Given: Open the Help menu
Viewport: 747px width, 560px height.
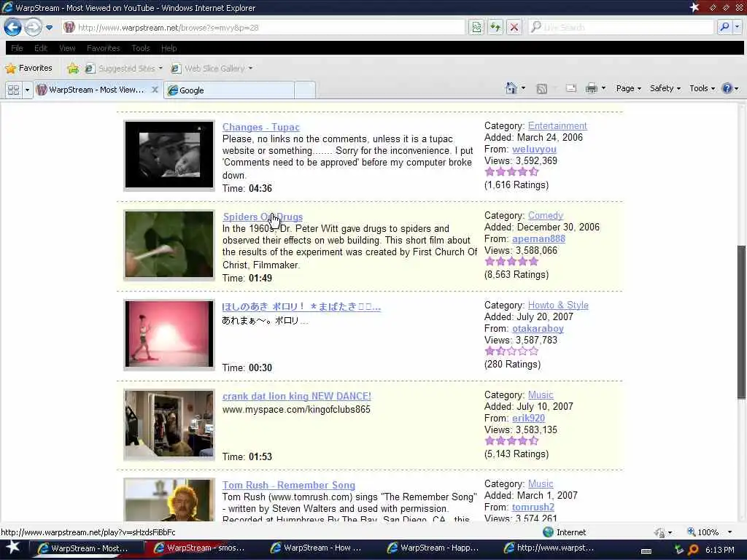Looking at the screenshot, I should 169,48.
